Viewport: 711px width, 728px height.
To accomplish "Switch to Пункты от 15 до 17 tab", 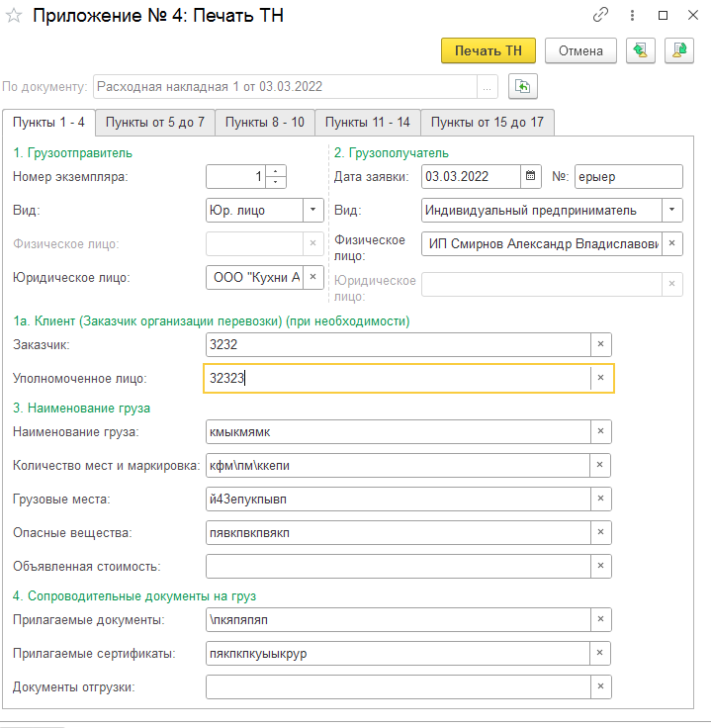I will click(488, 123).
